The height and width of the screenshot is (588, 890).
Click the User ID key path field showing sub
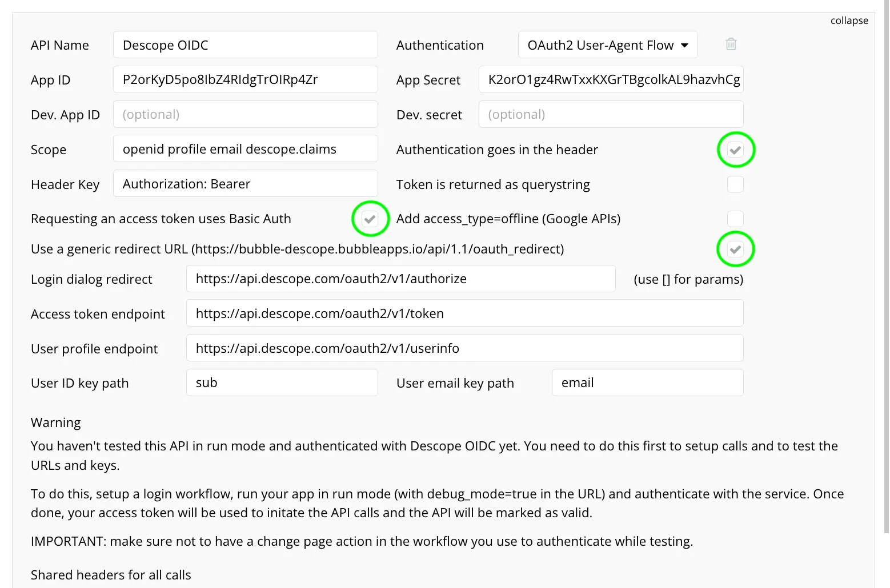coord(282,382)
